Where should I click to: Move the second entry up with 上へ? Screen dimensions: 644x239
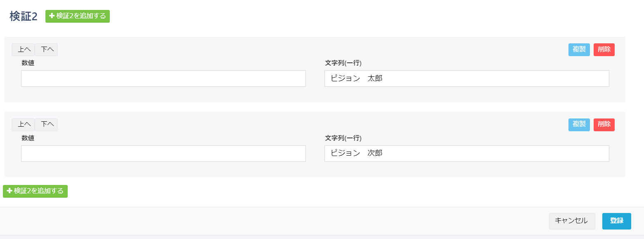[x=23, y=125]
